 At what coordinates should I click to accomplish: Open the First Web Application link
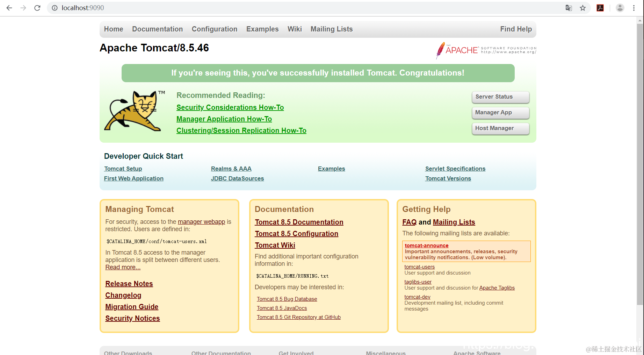pyautogui.click(x=134, y=178)
